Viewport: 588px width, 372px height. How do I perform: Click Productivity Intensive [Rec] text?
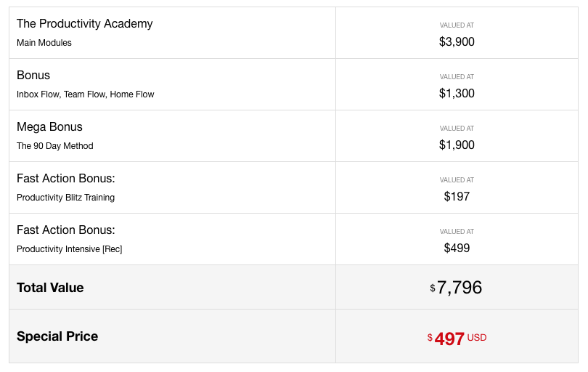[70, 249]
